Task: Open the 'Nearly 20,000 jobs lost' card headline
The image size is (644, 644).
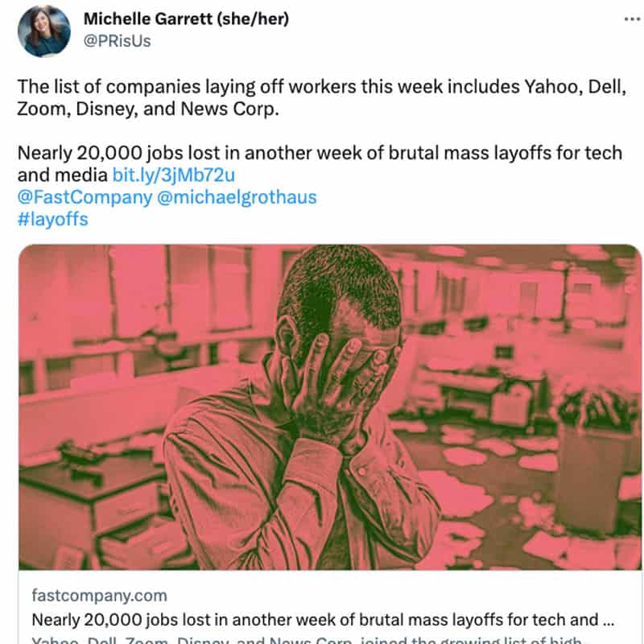Action: [x=316, y=621]
